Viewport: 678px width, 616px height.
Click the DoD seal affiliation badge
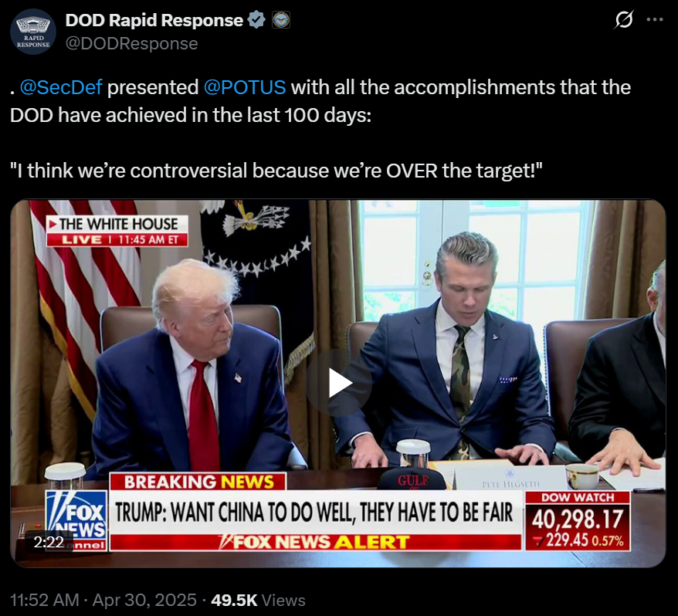(281, 20)
